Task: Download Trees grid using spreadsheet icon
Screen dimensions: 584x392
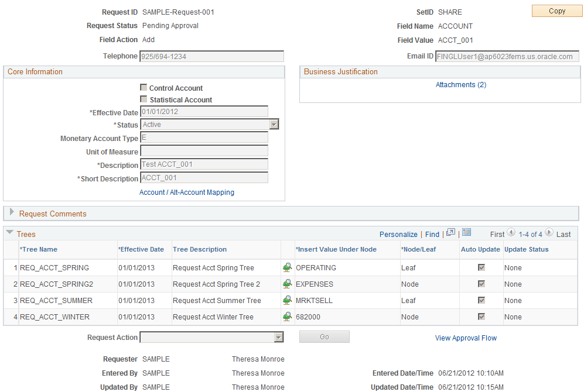Action: (x=466, y=233)
